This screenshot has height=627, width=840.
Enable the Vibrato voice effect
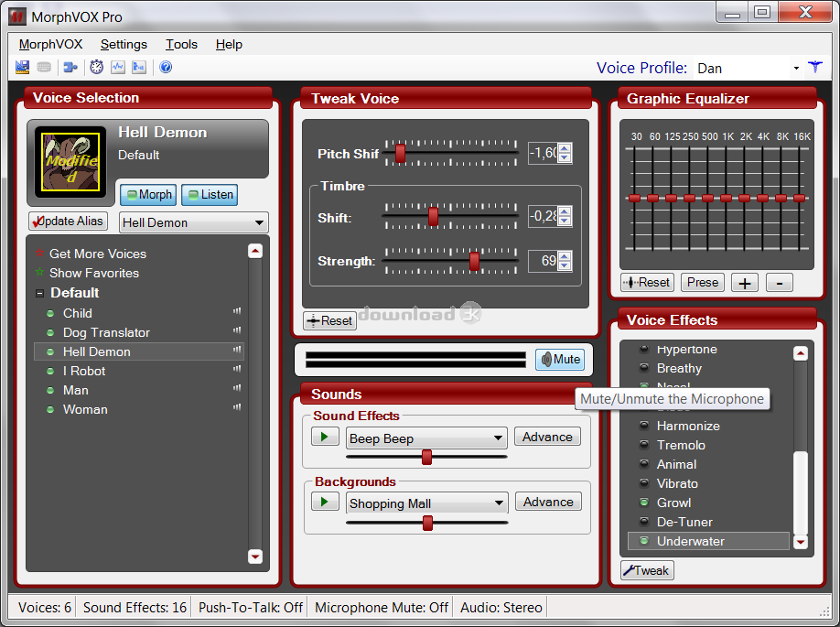[x=644, y=483]
